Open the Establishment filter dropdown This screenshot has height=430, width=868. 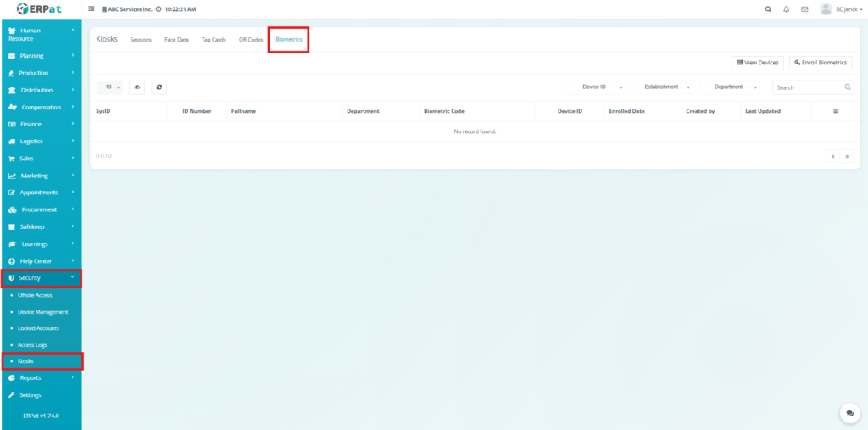click(665, 87)
